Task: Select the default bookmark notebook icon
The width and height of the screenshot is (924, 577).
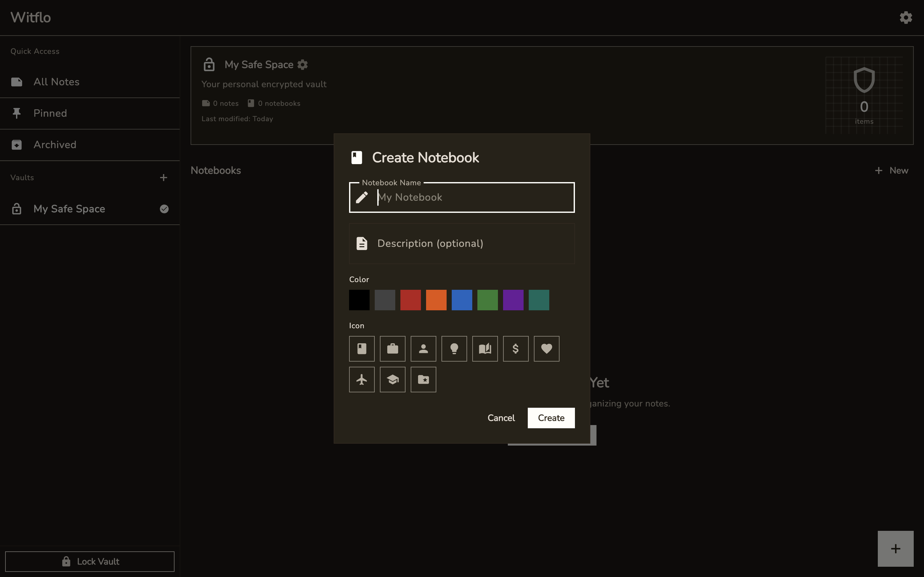Action: (x=362, y=348)
